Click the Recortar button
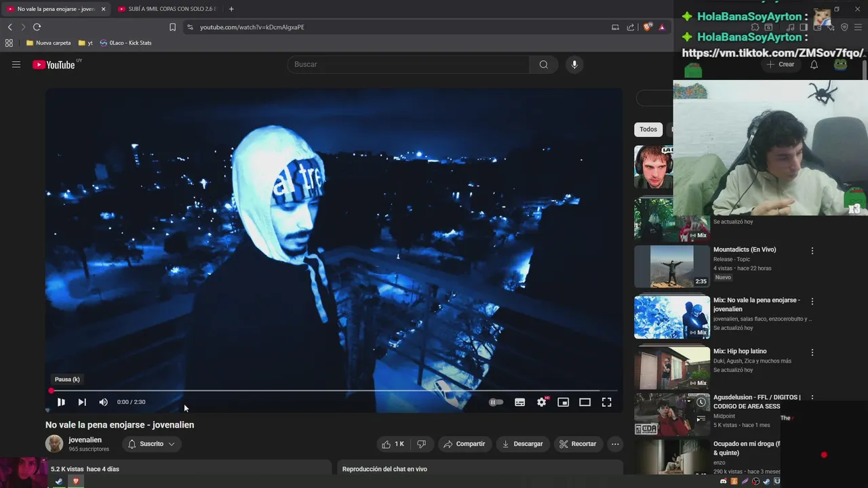 tap(578, 444)
